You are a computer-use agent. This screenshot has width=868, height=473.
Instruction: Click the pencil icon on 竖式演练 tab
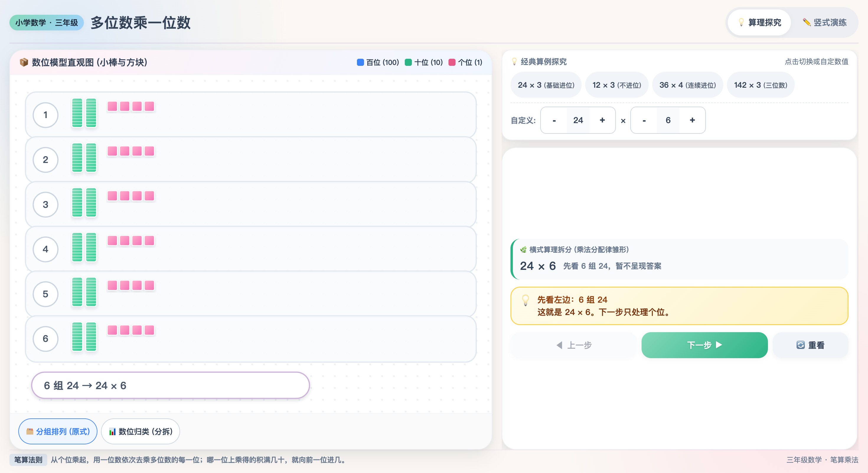(x=807, y=22)
